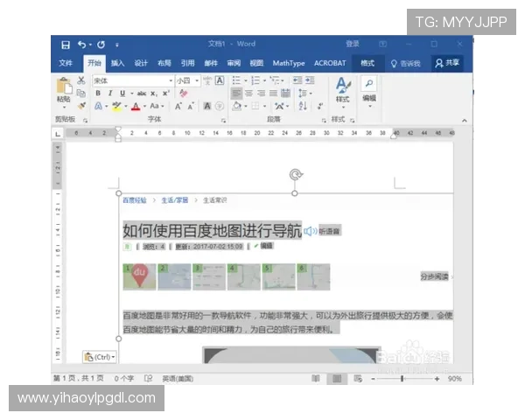Open the font name 宋体 combo box
The image size is (525, 420).
pos(133,80)
